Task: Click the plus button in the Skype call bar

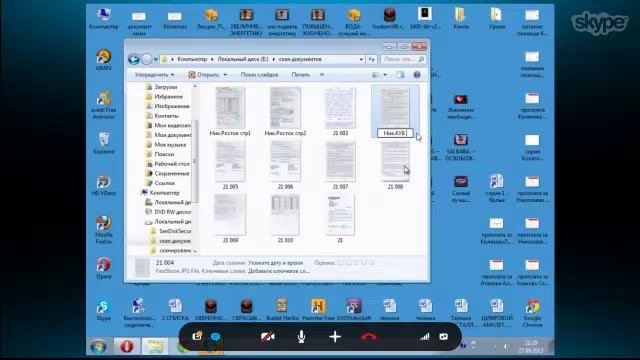Action: point(335,337)
